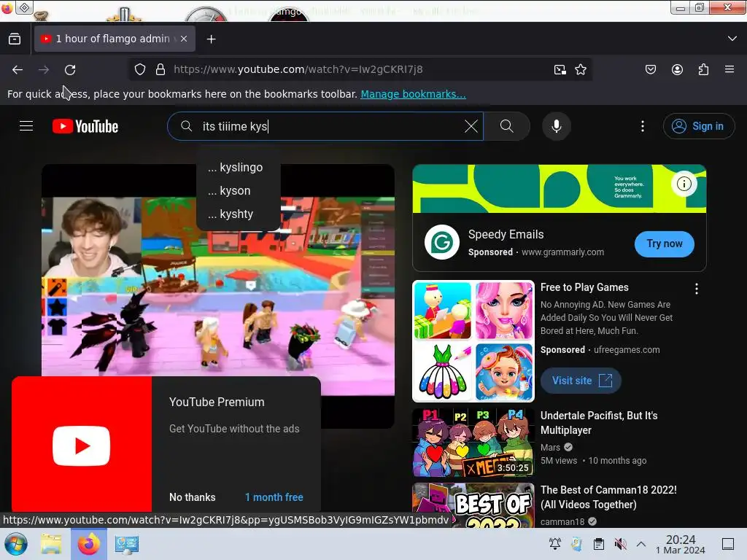
Task: Open the YouTube guide hamburger menu
Action: point(26,125)
